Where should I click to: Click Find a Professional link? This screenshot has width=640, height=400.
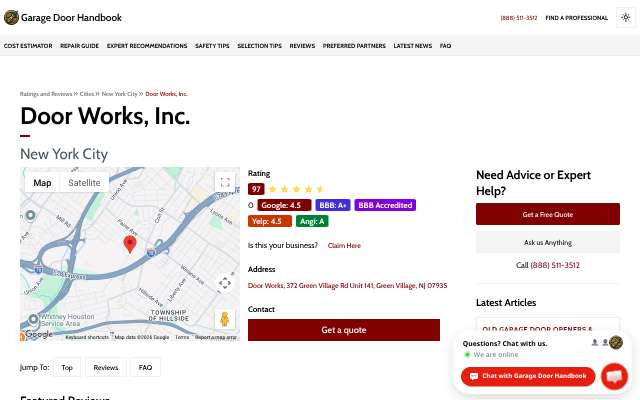pos(577,18)
